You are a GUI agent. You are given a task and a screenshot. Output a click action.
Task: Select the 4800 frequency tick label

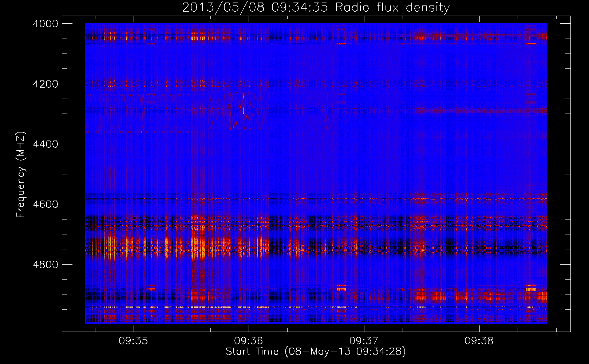point(46,265)
